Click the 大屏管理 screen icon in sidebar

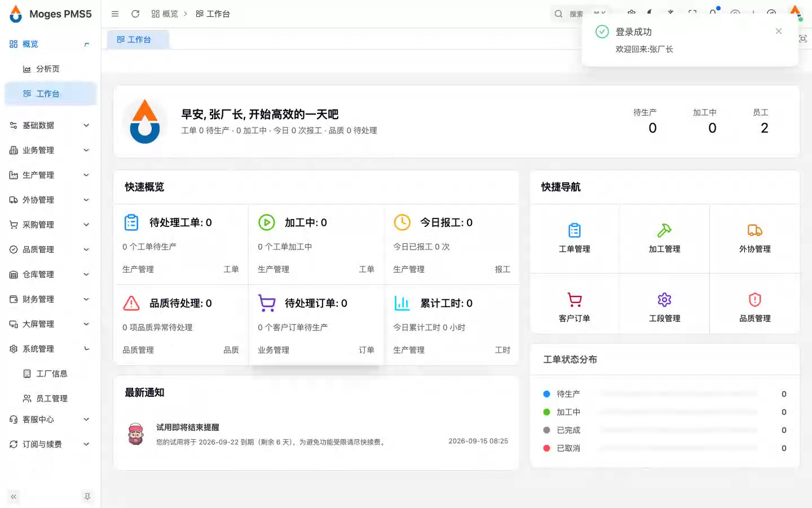14,324
